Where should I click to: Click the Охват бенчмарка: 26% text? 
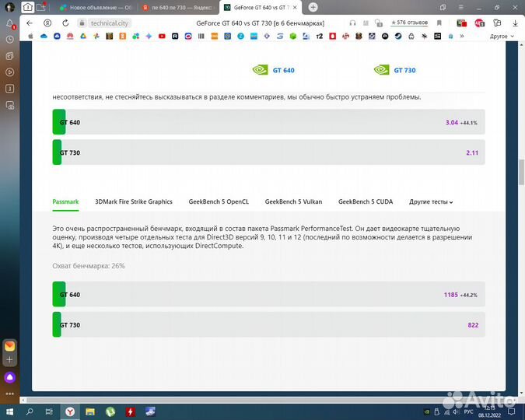click(89, 266)
